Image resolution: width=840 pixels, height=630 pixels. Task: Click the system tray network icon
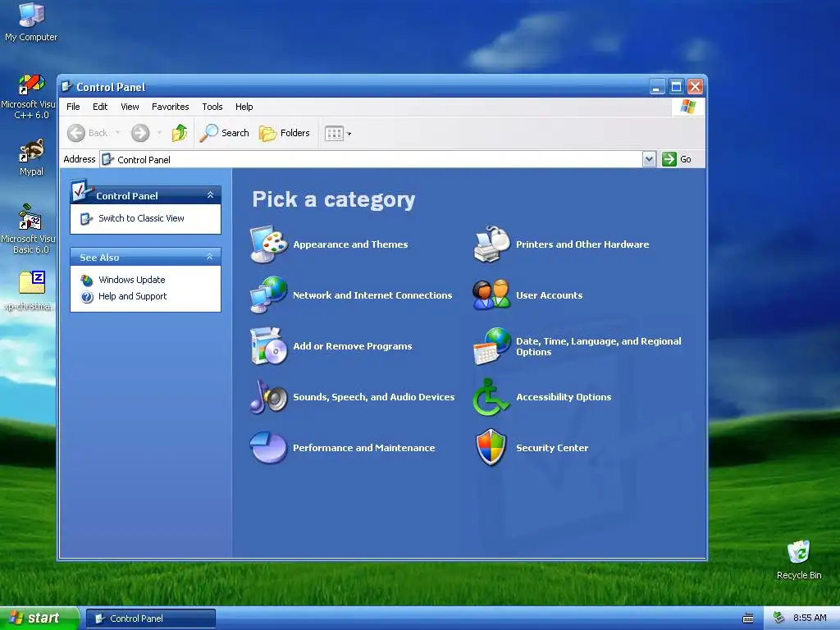point(779,618)
